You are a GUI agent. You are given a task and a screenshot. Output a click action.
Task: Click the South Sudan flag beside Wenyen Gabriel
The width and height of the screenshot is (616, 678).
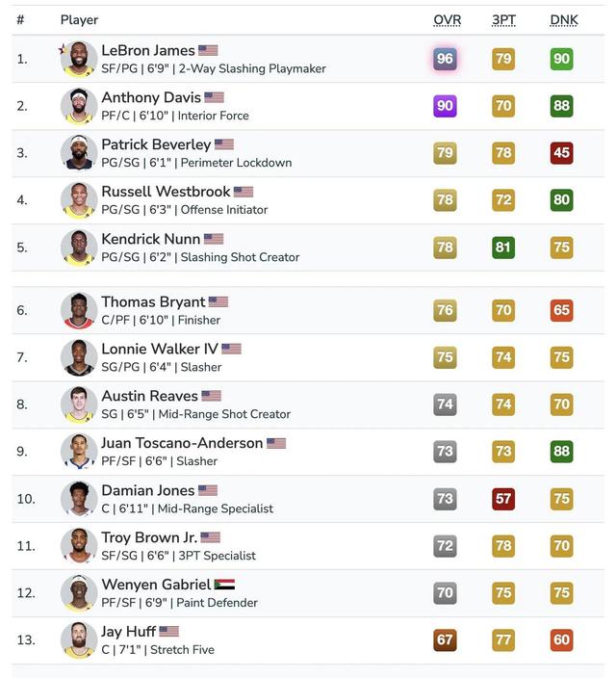tap(225, 585)
